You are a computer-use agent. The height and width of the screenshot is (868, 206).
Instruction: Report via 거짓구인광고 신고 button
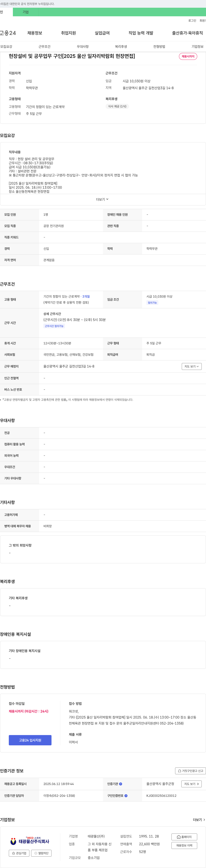[x=191, y=771]
